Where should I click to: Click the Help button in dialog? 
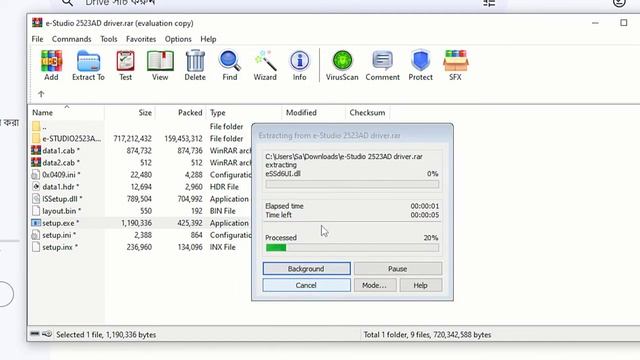click(x=420, y=285)
